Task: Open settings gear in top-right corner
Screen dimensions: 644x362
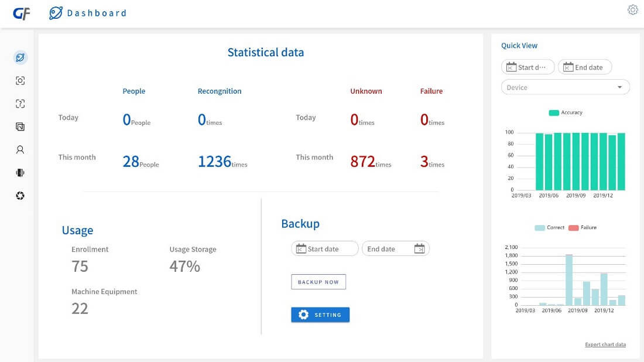Action: pos(633,10)
